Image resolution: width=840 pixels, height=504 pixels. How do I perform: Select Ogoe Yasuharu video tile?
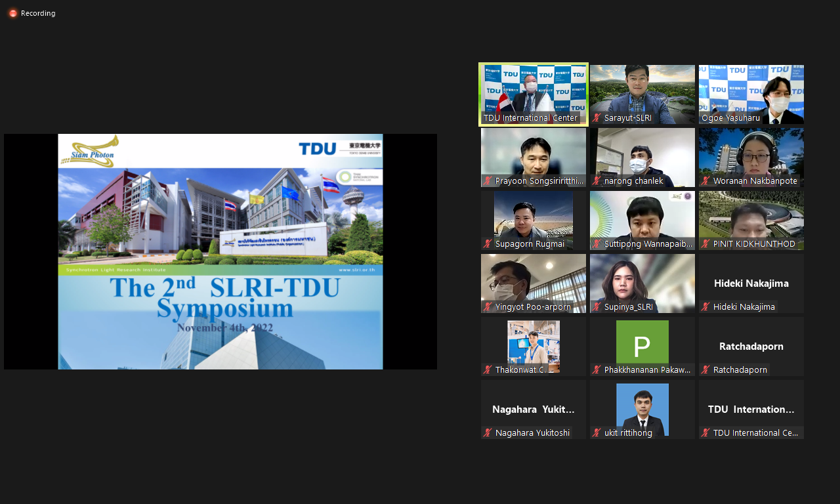point(751,94)
